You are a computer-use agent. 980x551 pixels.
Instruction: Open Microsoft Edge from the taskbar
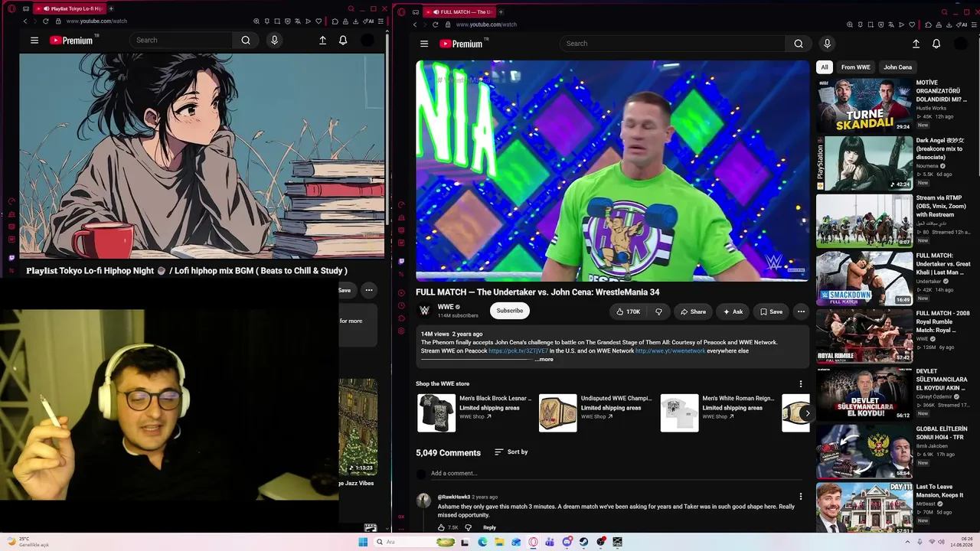(x=482, y=543)
